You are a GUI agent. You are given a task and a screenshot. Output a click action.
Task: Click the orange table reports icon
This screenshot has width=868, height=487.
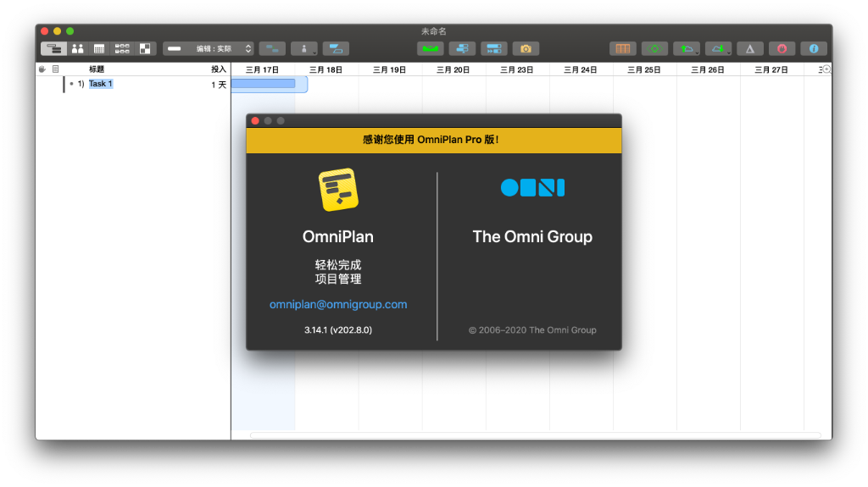(x=623, y=49)
